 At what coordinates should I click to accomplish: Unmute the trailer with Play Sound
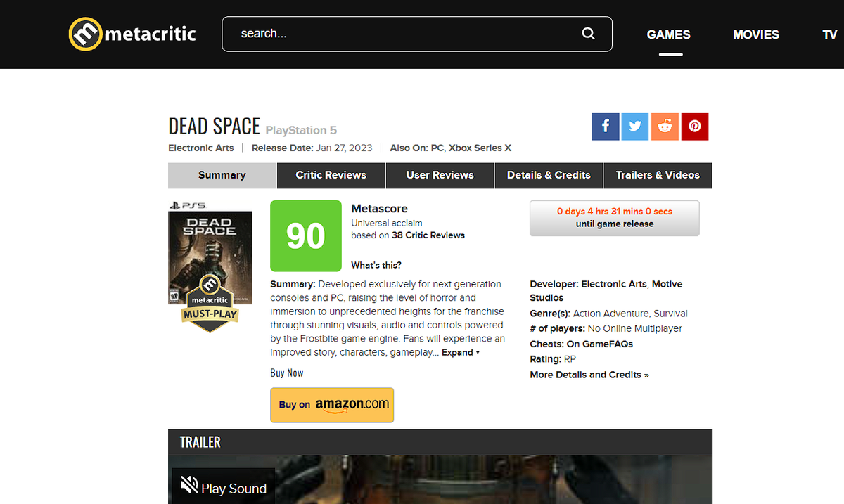tap(224, 486)
